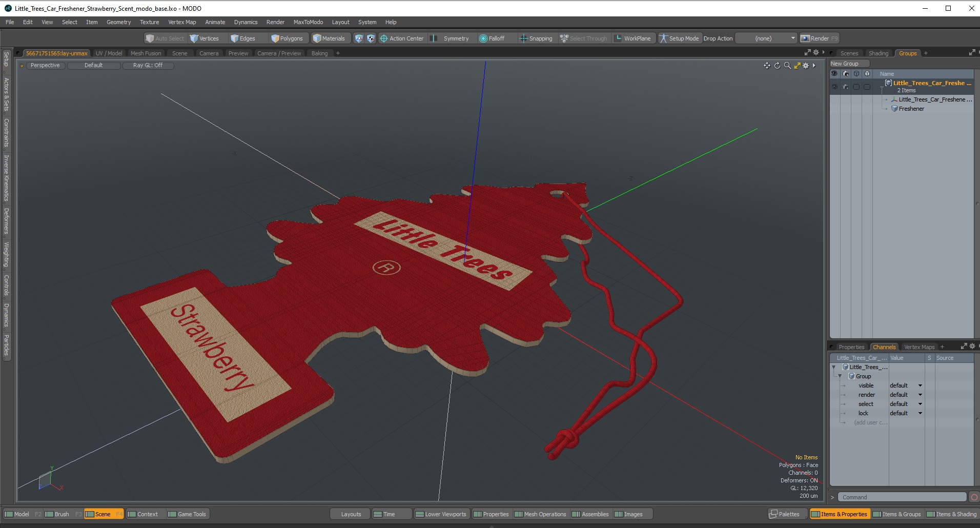Viewport: 980px width, 528px height.
Task: Open Action Center options
Action: (402, 38)
